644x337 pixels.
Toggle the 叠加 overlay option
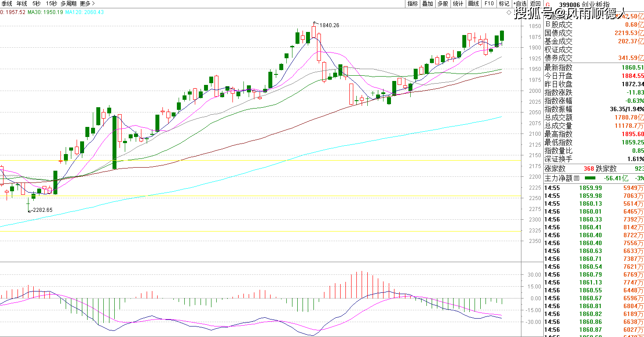(427, 4)
